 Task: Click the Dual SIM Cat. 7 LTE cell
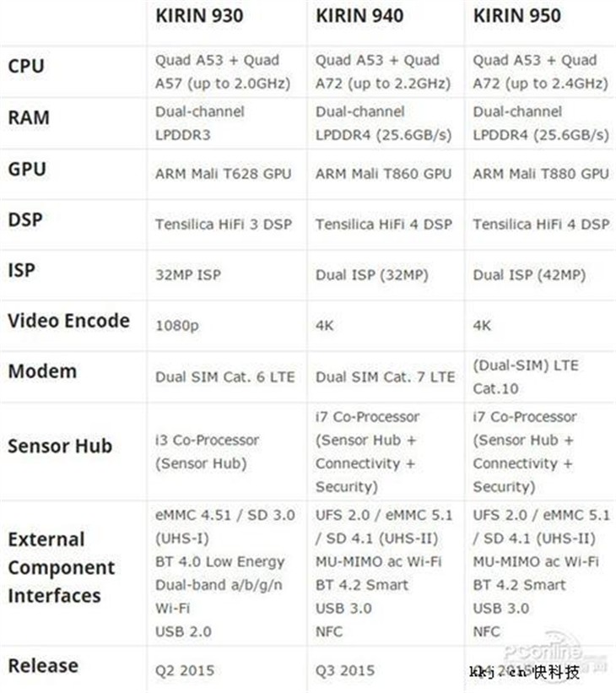385,377
